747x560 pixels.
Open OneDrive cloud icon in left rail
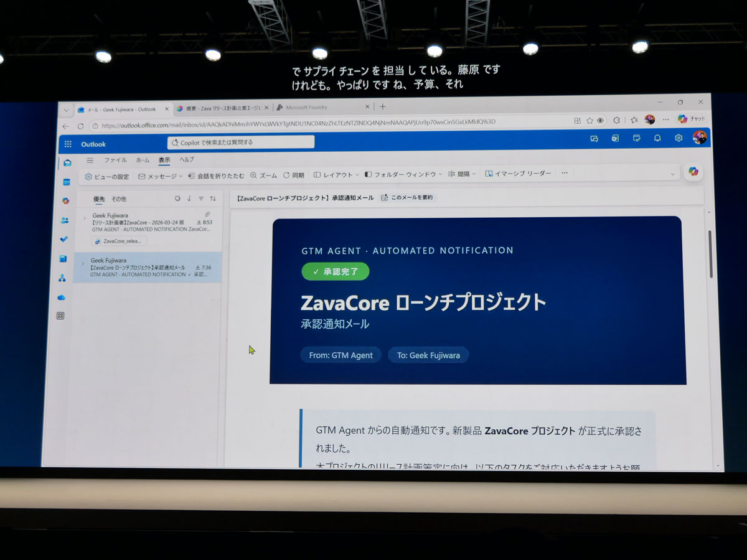(61, 297)
